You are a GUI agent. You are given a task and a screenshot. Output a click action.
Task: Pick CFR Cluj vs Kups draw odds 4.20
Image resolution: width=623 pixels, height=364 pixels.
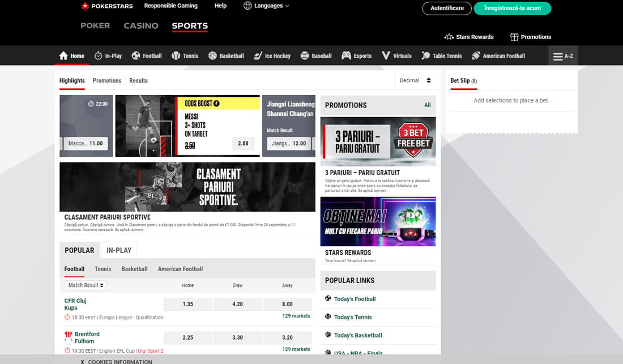point(237,304)
